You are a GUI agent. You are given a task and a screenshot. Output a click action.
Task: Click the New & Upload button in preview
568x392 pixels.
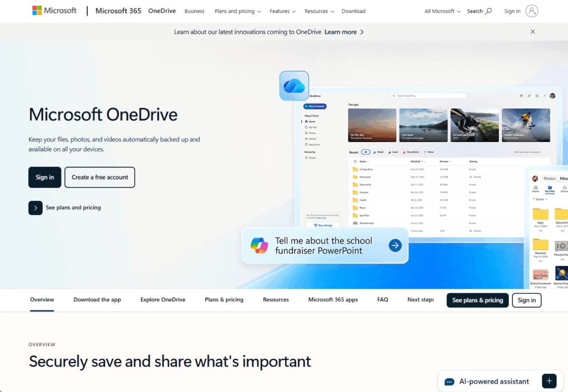pyautogui.click(x=315, y=106)
